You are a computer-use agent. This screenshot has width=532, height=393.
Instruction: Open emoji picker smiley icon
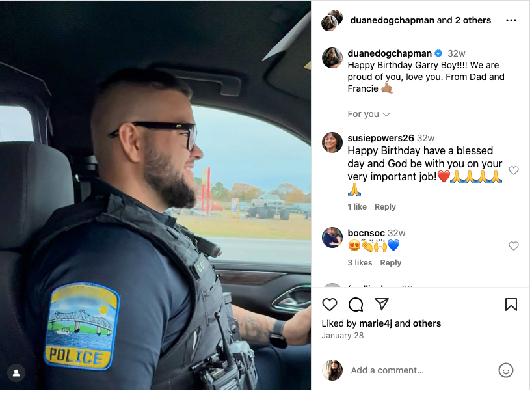click(507, 371)
